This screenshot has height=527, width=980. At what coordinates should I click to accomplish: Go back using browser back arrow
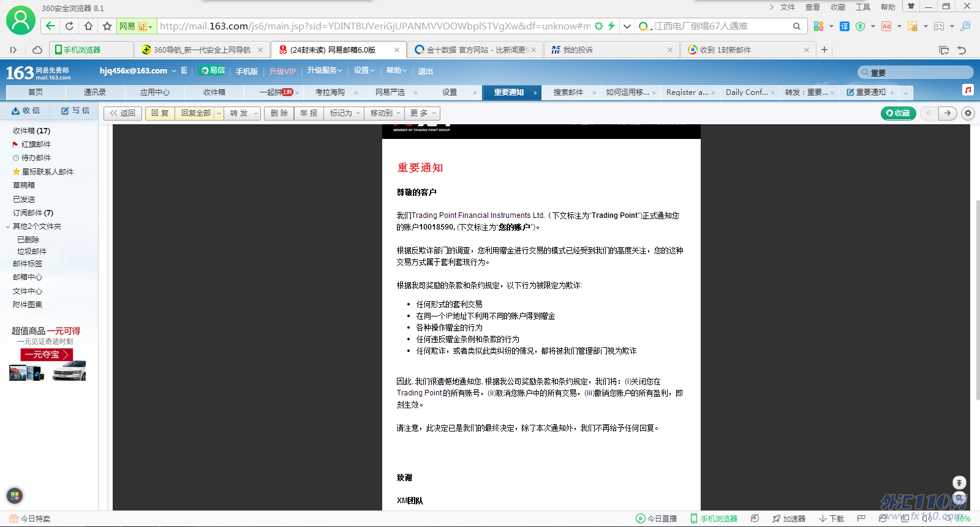tap(50, 26)
